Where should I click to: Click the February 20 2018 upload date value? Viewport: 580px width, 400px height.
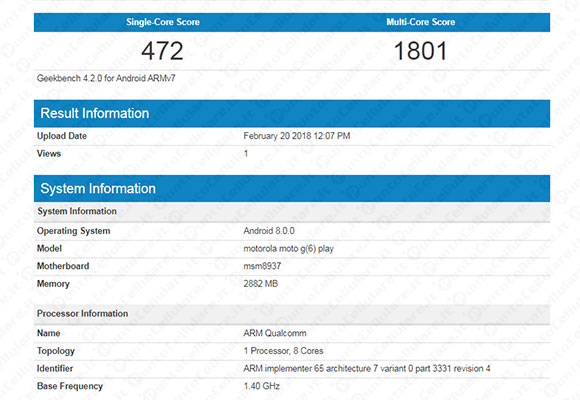[x=297, y=136]
